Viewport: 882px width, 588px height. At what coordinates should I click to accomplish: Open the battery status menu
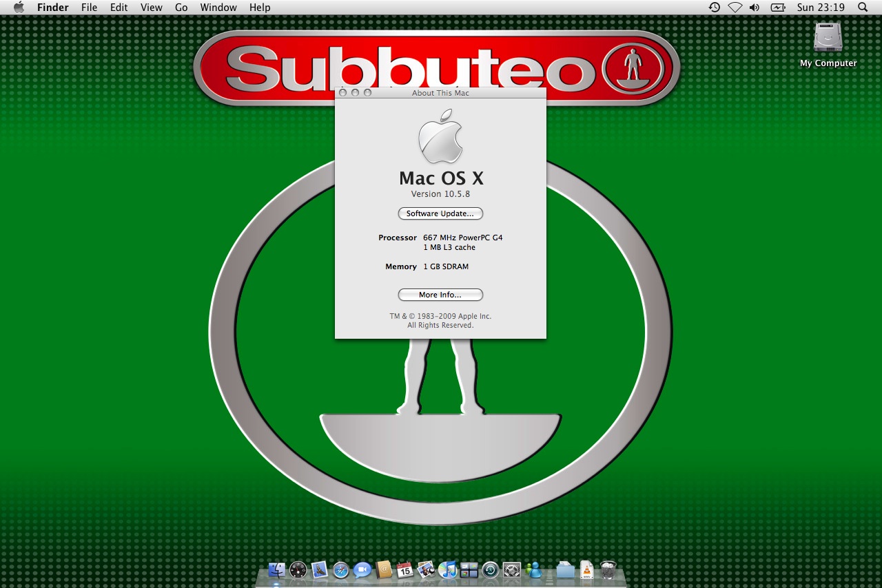(x=778, y=8)
